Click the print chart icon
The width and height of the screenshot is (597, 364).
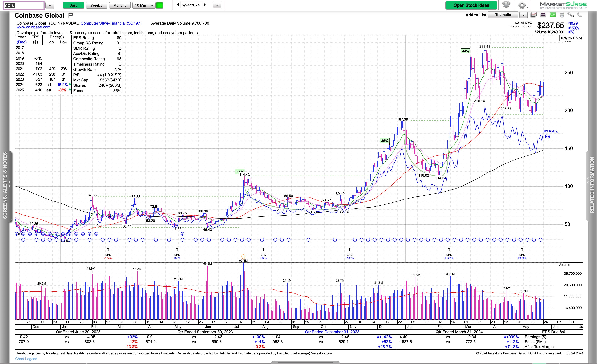pos(562,15)
